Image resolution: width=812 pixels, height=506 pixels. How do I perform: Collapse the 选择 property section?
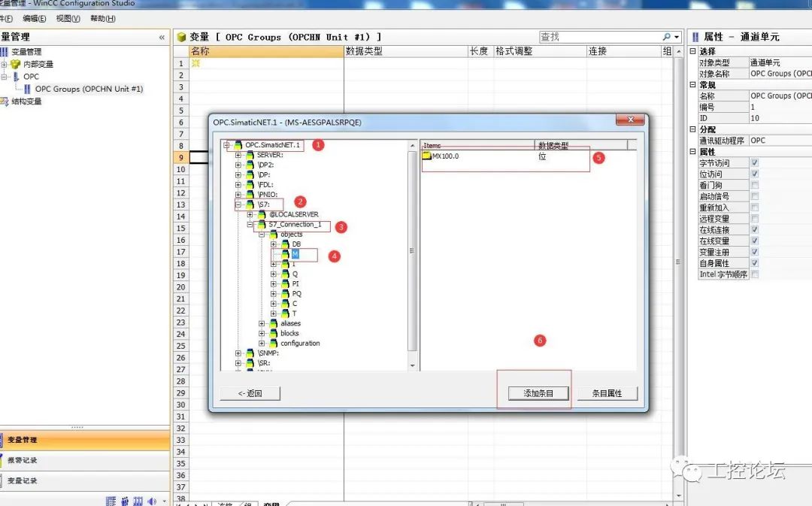[x=693, y=51]
